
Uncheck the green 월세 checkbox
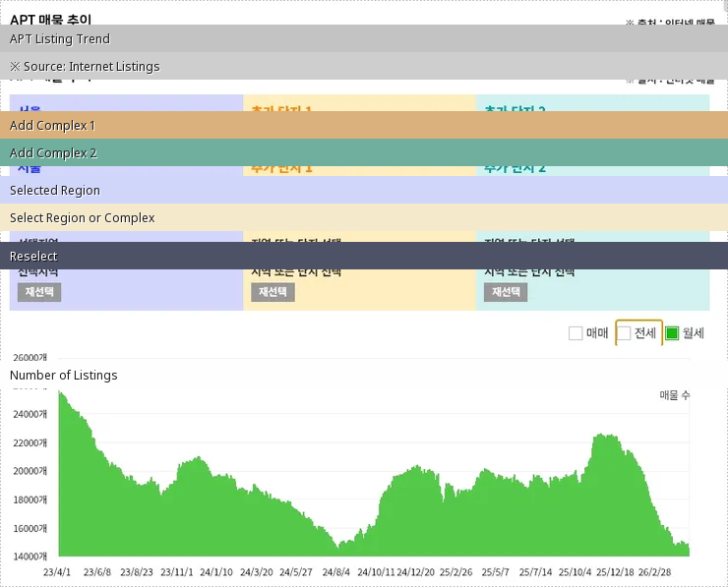point(673,333)
